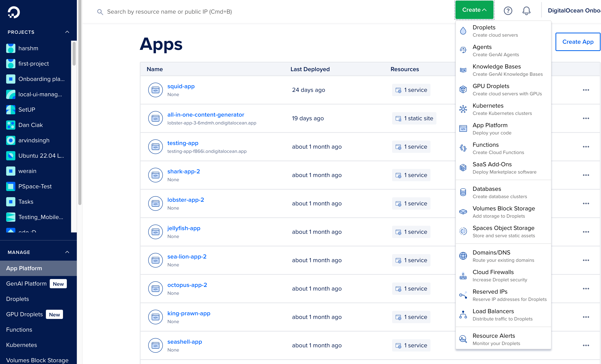Screen dimensions: 601x364
Task: Click the Last Deployed column header
Action: [310, 69]
